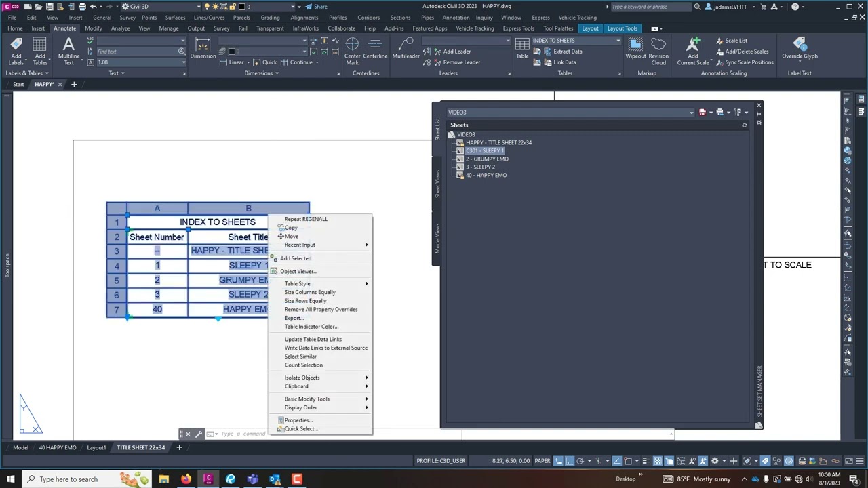Click Table Indicator Color... menu entry
The width and height of the screenshot is (868, 488).
(311, 327)
